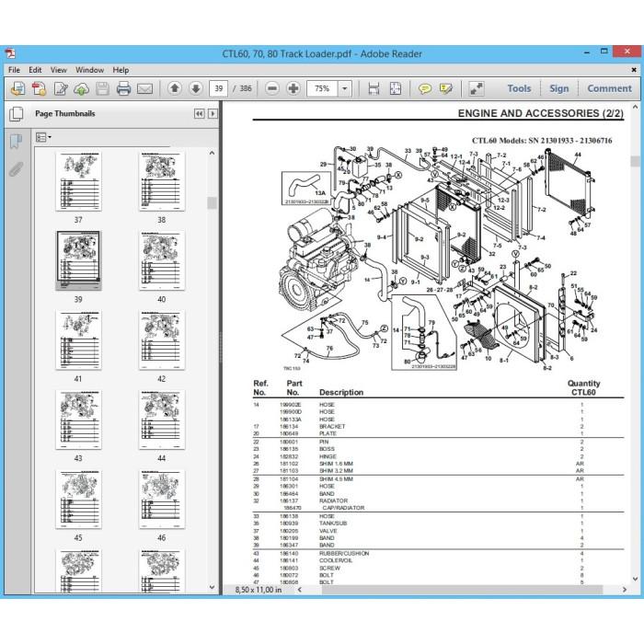
Task: Go to the next page with the down arrow
Action: [x=196, y=88]
